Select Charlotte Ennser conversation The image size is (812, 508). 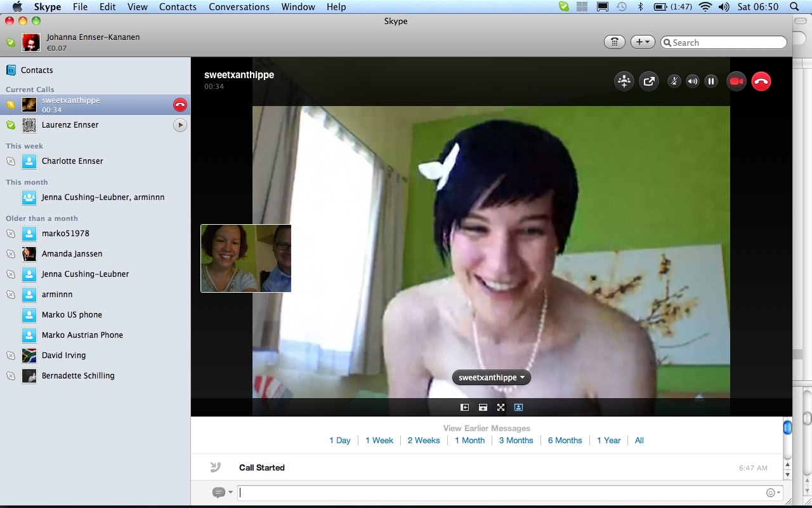(95, 161)
